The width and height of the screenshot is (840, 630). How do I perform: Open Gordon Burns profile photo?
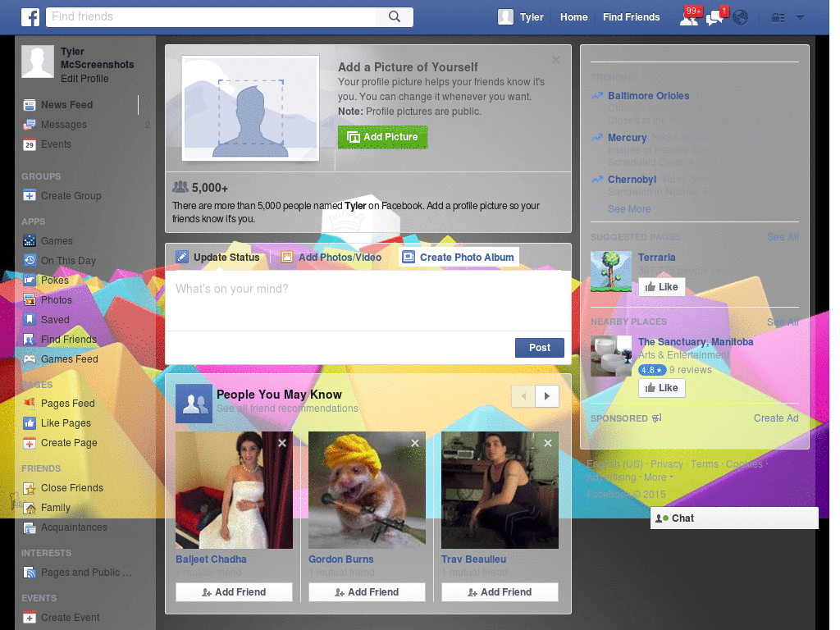tap(367, 491)
